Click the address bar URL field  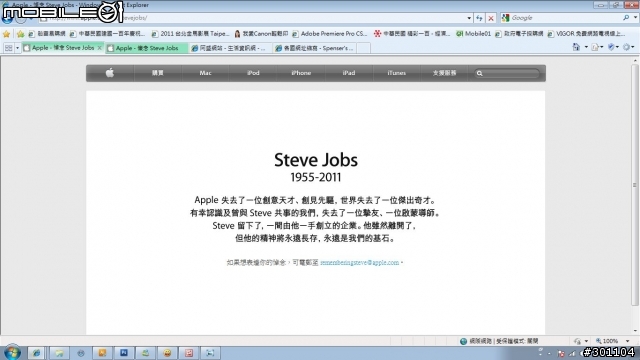[x=253, y=18]
